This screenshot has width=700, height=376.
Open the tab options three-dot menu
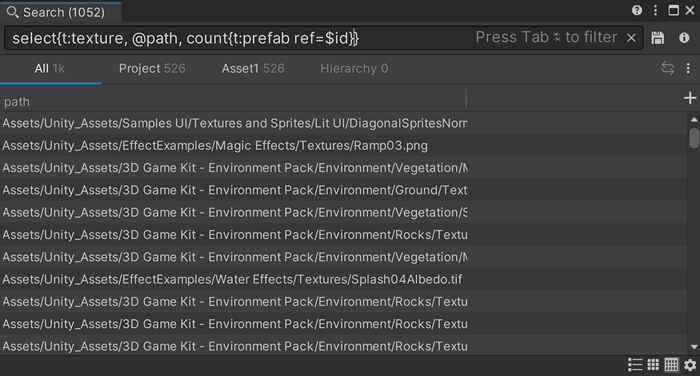coord(688,68)
